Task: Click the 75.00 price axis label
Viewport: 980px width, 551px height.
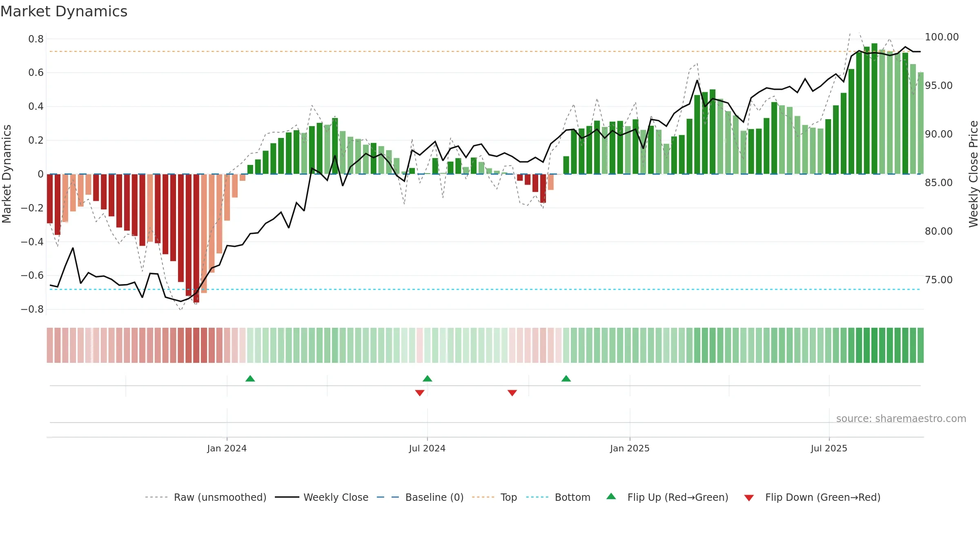Action: [939, 280]
